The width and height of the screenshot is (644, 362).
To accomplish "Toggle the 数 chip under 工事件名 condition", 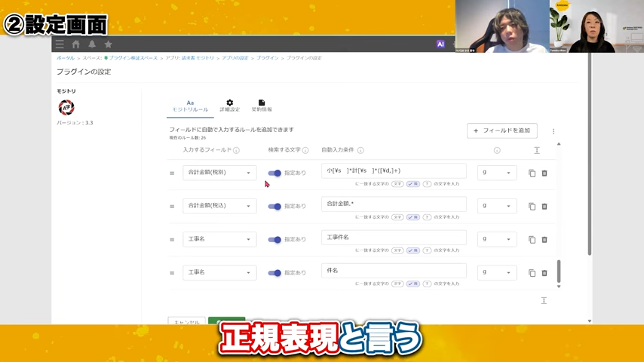I will (x=413, y=250).
